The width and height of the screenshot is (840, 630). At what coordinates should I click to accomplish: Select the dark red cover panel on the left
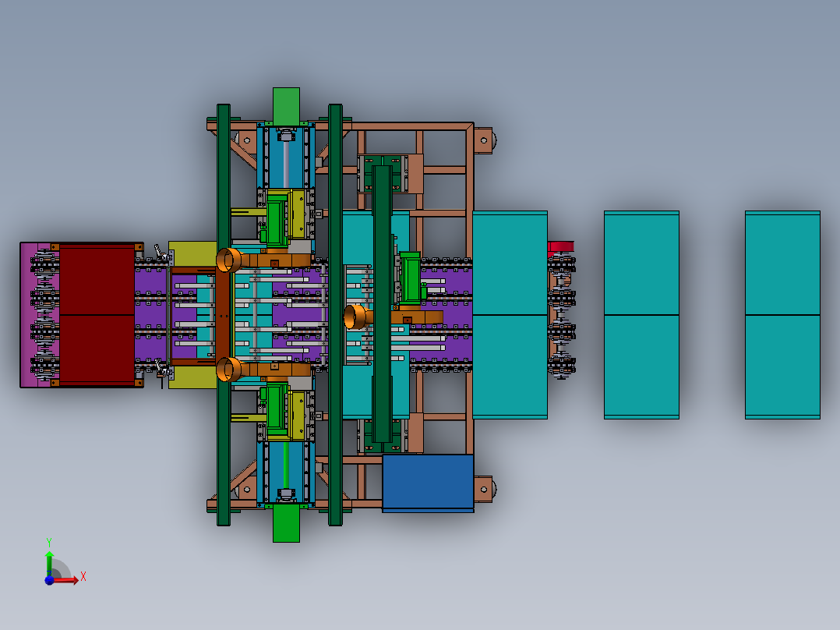(x=97, y=315)
